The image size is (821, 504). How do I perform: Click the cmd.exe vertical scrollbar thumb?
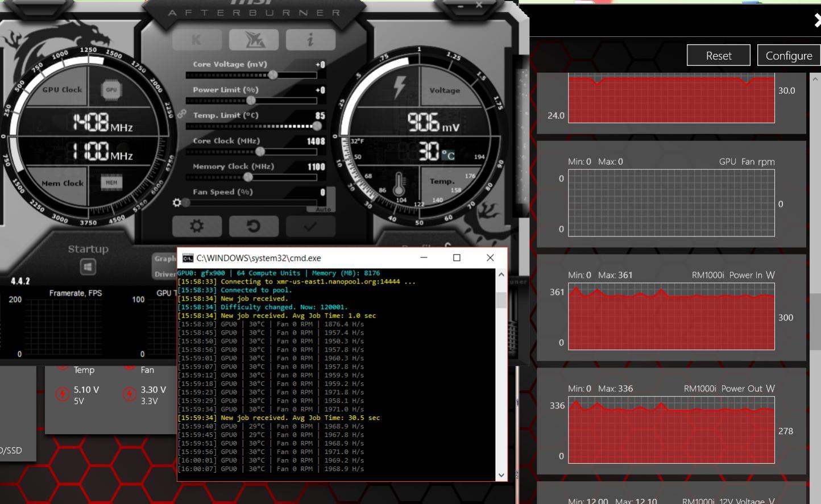click(501, 300)
